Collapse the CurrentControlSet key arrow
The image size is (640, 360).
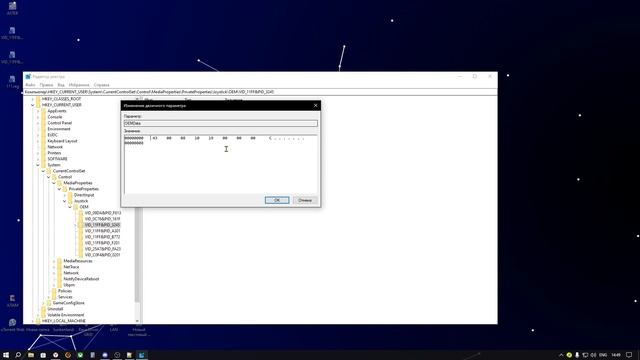(43, 171)
